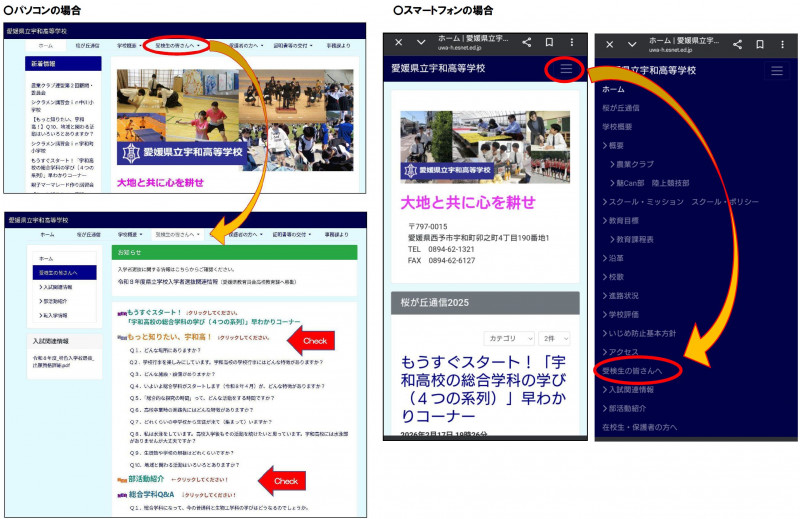Select アクセス in right phone menu

click(x=620, y=351)
